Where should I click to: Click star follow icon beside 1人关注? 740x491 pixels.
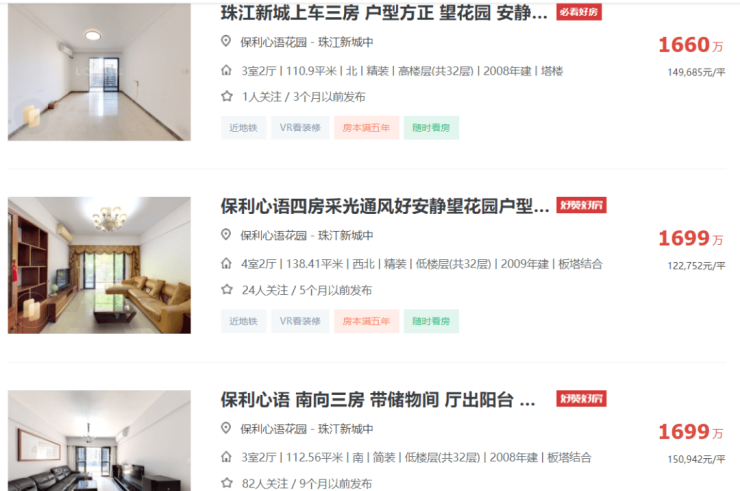[227, 96]
